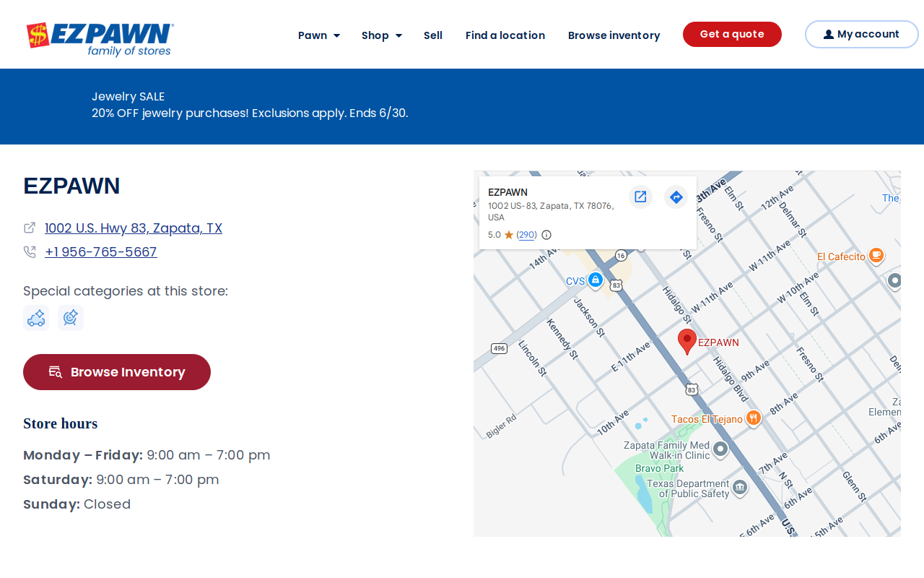Image resolution: width=924 pixels, height=578 pixels.
Task: Select the Zapata Family Med clinic marker
Action: [x=720, y=450]
